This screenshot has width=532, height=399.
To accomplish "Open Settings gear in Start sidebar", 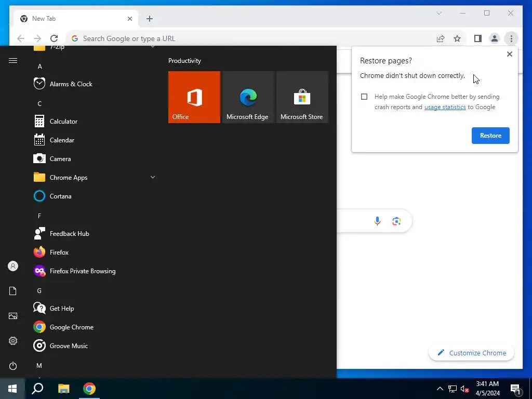I will [x=13, y=341].
